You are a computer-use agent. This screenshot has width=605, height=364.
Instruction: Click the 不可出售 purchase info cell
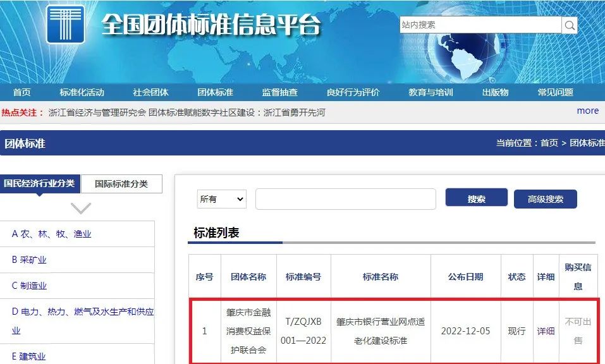pyautogui.click(x=578, y=331)
